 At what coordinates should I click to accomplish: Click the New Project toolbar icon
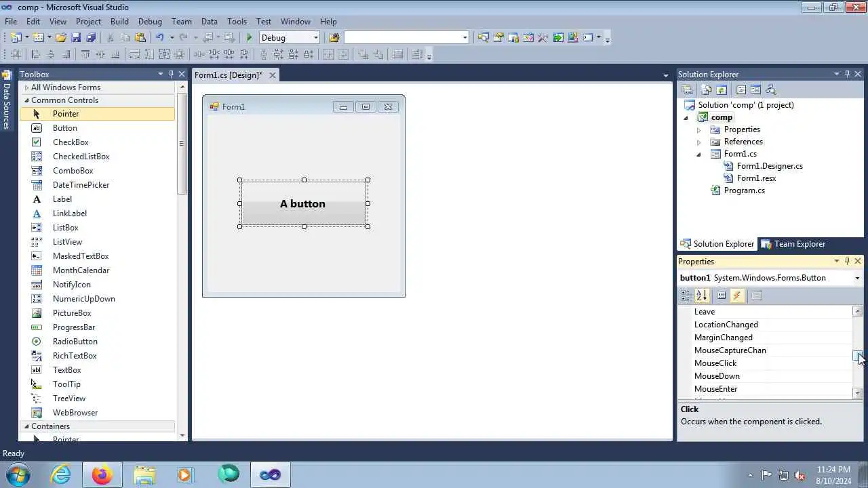pos(16,38)
